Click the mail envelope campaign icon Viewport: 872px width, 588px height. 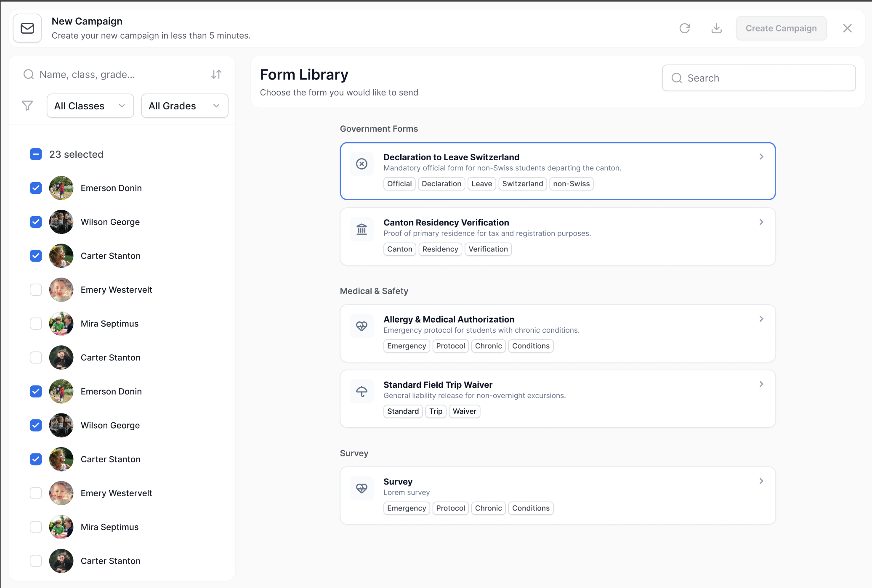[27, 28]
